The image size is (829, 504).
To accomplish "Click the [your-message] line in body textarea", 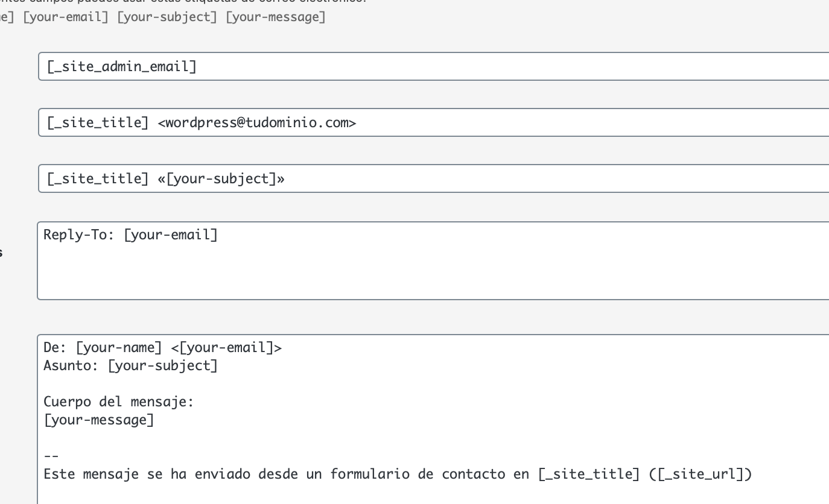I will pyautogui.click(x=99, y=420).
